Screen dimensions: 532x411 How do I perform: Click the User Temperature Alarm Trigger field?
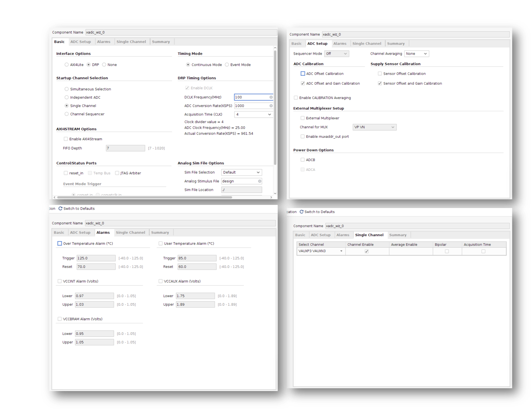point(197,258)
